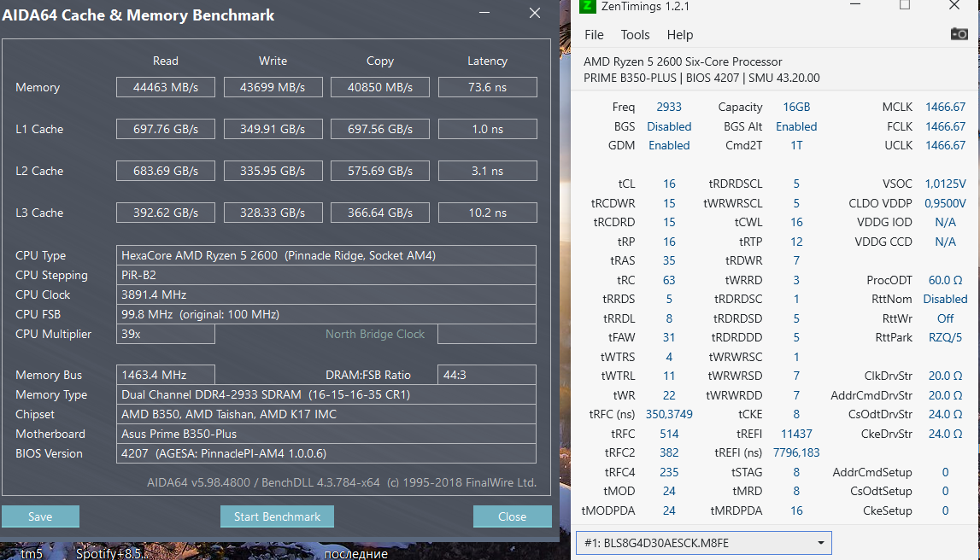
Task: Click tRC value 63
Action: click(x=669, y=280)
